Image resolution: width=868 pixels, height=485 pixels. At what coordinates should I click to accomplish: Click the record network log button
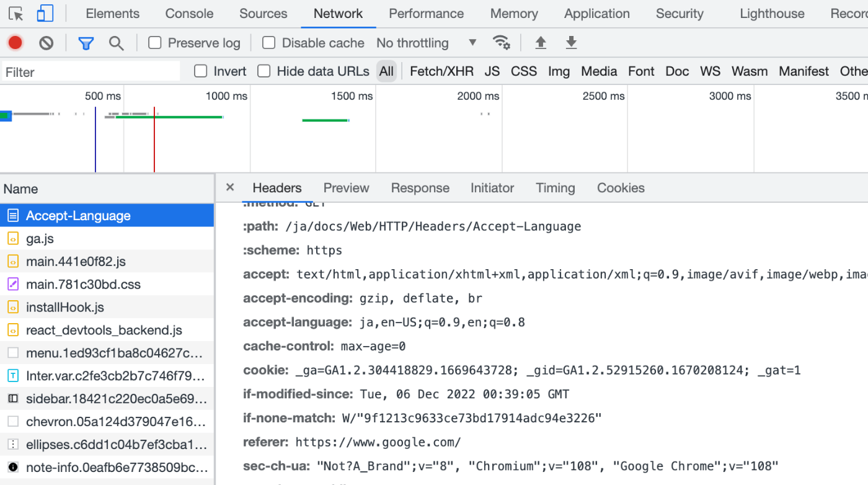15,42
